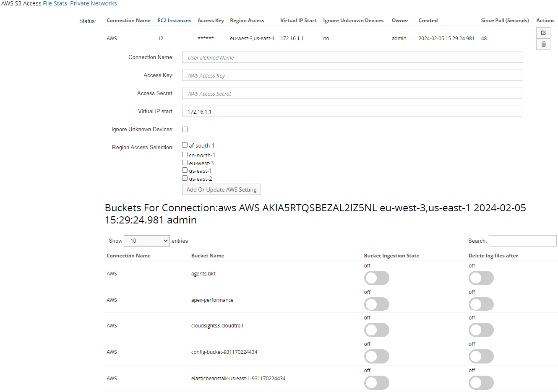
Task: Select the elasticbeanstalk-us-east-1-931170224434 bucket name
Action: tap(238, 378)
